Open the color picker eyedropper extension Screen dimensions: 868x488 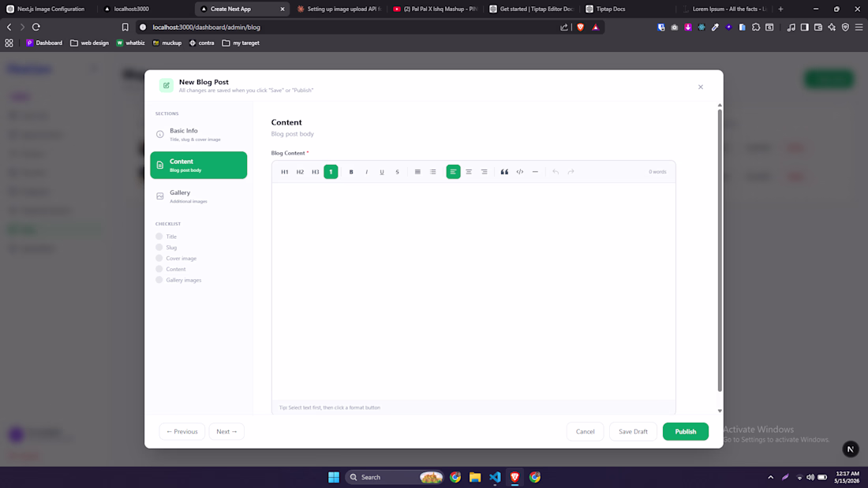[715, 27]
